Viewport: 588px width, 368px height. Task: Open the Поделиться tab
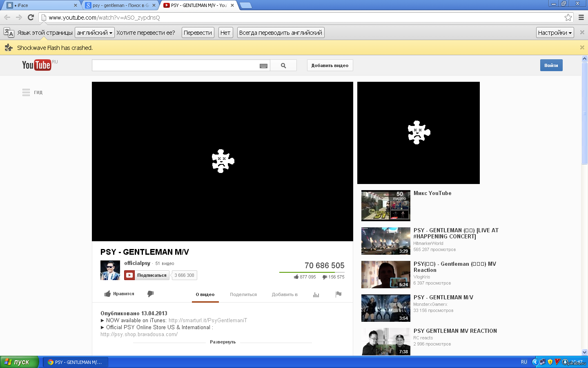pyautogui.click(x=243, y=294)
